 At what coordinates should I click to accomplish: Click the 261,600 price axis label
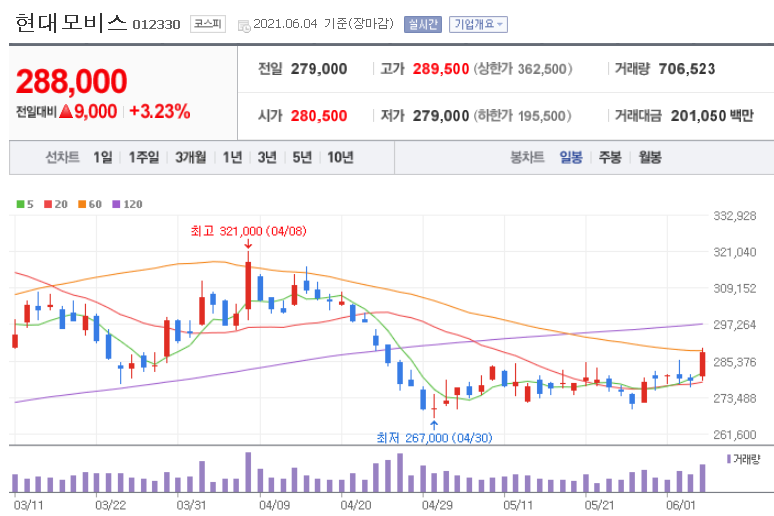[735, 435]
